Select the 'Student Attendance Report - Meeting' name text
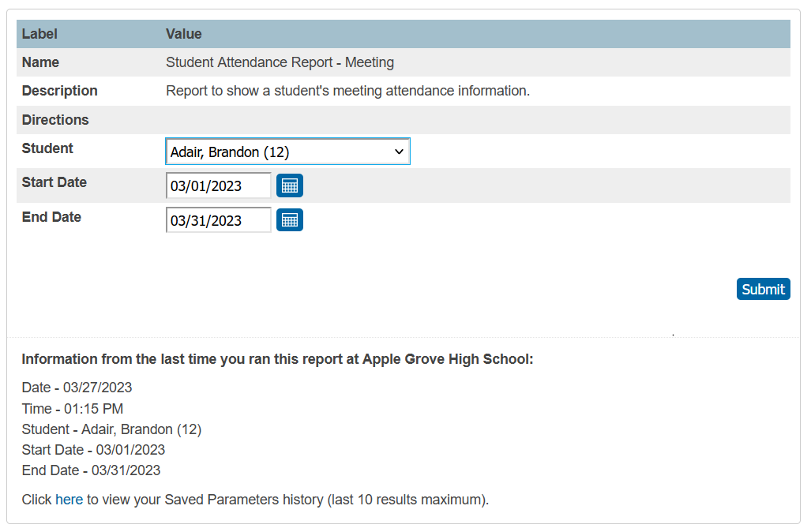 [280, 62]
